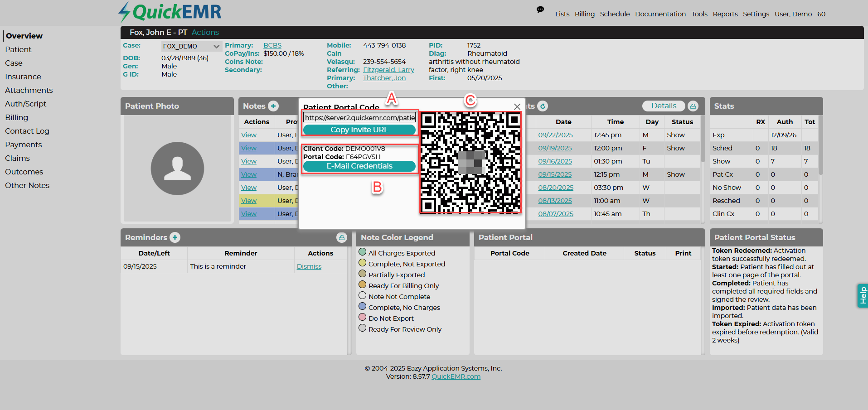This screenshot has height=410, width=868.
Task: Print the Reminders panel
Action: 342,237
